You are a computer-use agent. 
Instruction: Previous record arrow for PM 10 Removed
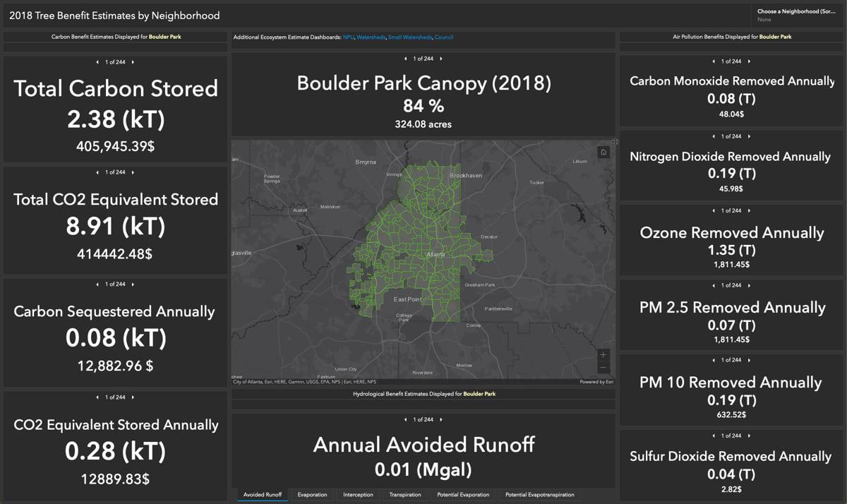click(715, 361)
